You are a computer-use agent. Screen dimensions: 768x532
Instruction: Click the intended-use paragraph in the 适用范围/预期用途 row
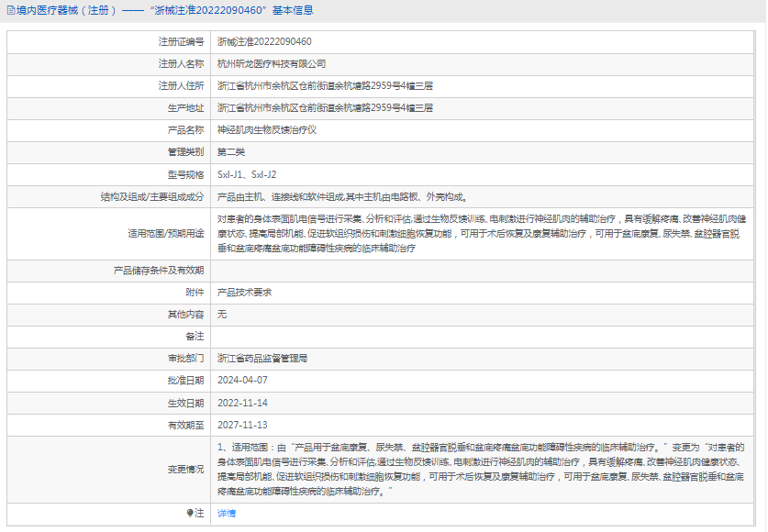point(482,234)
